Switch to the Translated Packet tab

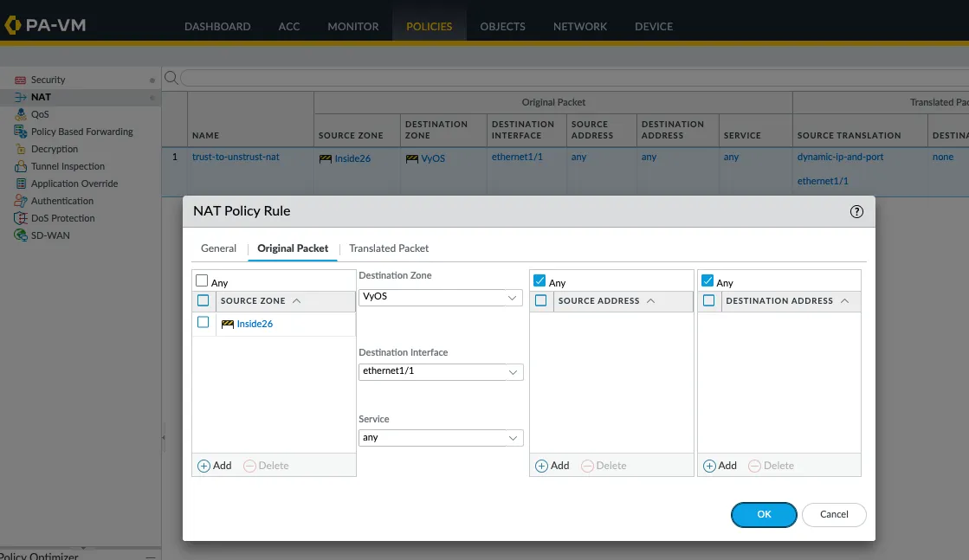(x=388, y=248)
